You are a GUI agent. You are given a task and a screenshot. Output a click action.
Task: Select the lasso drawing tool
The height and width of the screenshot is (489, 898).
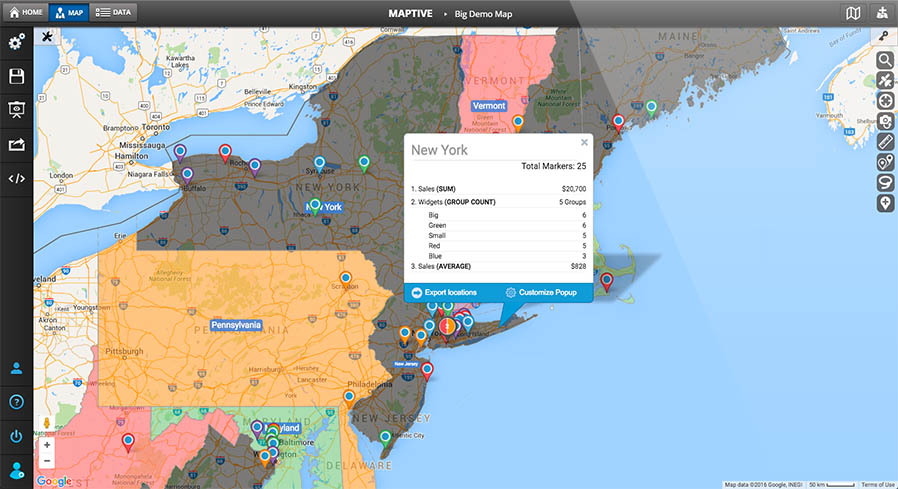[x=885, y=183]
